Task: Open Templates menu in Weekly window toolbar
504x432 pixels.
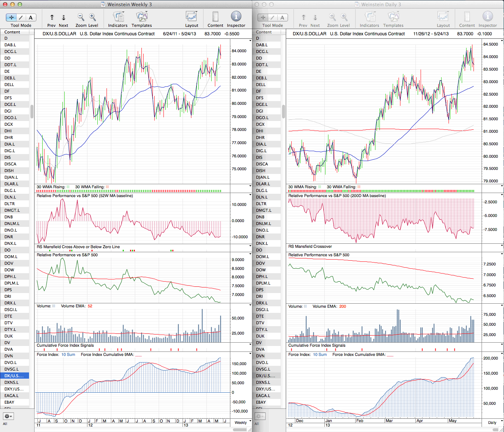Action: coord(141,17)
